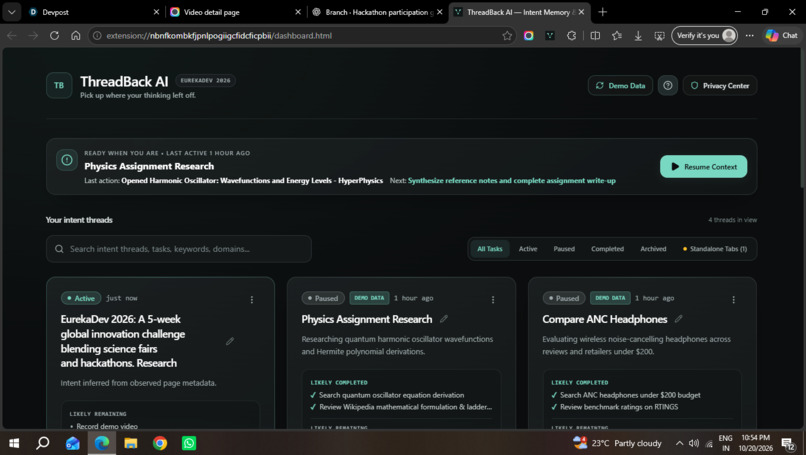The image size is (806, 455).
Task: Open File Explorer from taskbar
Action: [131, 443]
